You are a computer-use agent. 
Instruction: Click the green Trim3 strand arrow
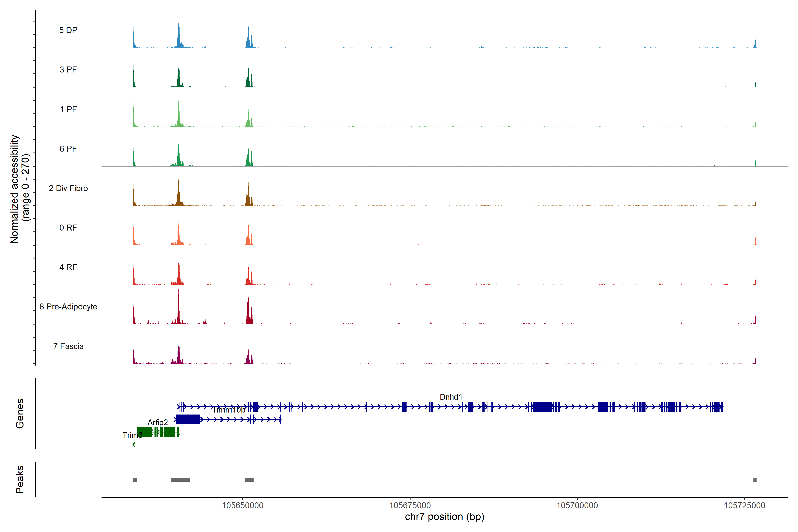134,445
